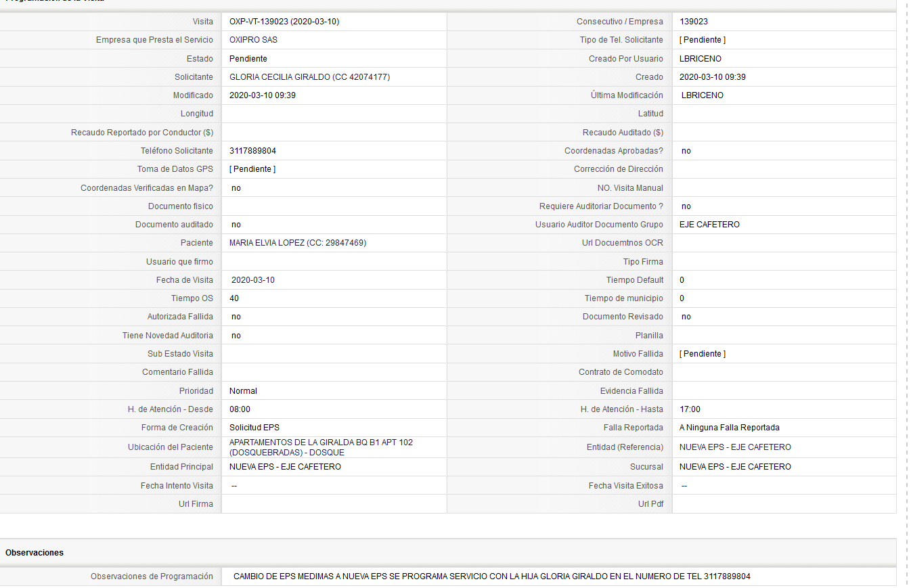
Task: Select Forma de Creación value Solicitud EPS
Action: pos(254,428)
